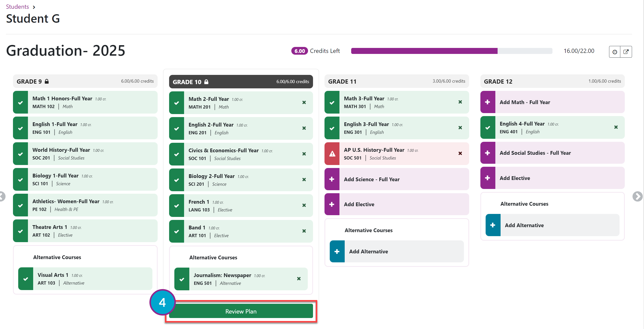The height and width of the screenshot is (329, 644).
Task: Remove AP U.S. History course via X
Action: point(460,153)
